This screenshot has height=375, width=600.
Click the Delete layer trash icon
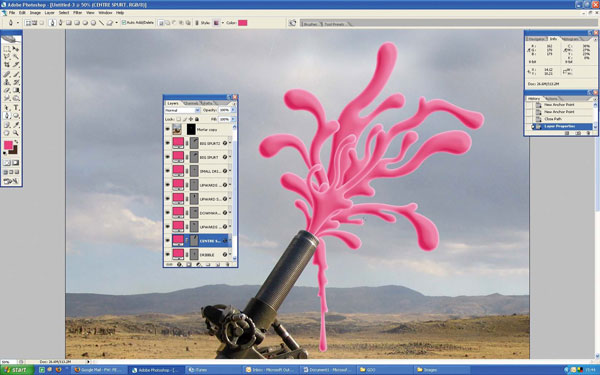[x=228, y=264]
